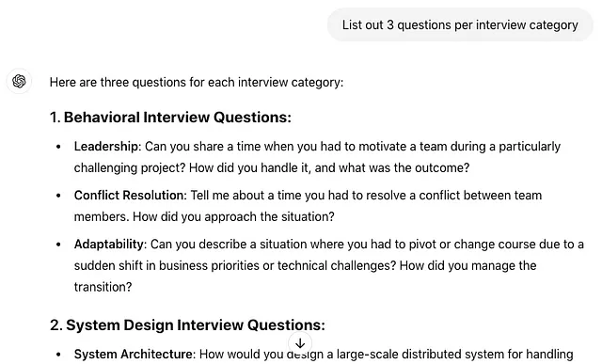Viewport: 602px width, 364px height.
Task: Click the bold 'System Architecture' label
Action: coord(135,354)
